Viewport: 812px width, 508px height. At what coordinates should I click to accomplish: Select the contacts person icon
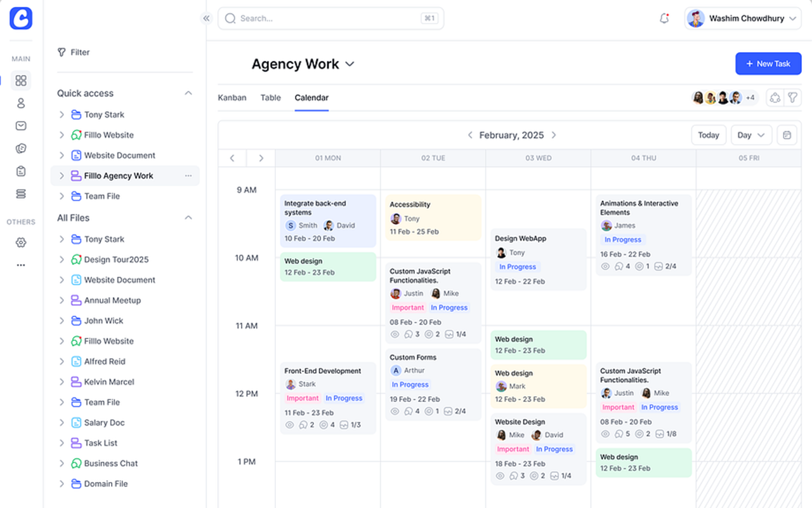pos(21,103)
